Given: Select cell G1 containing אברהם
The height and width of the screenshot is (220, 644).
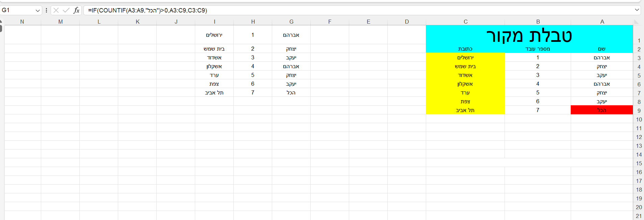Looking at the screenshot, I should 291,35.
